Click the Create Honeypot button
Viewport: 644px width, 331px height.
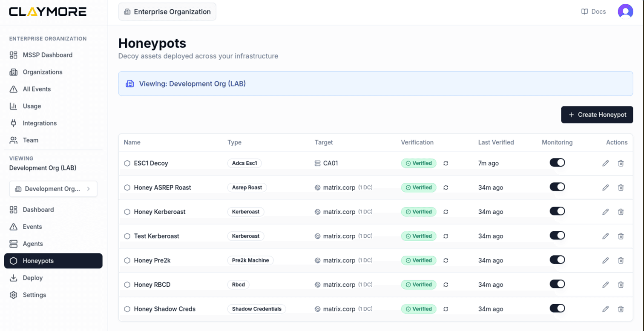pos(597,115)
